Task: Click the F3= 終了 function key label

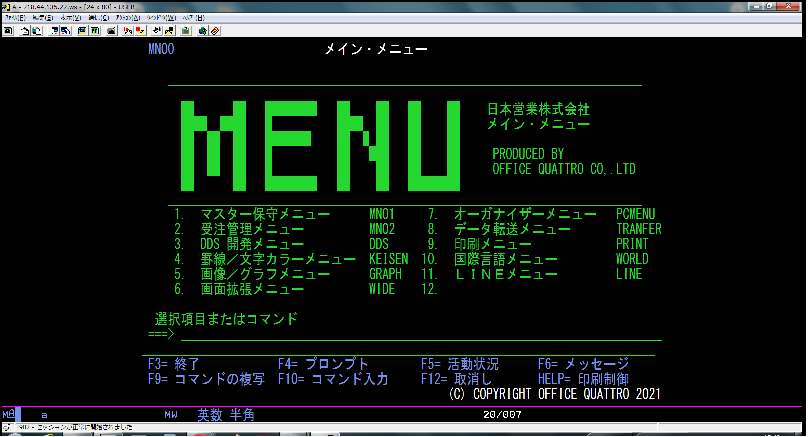Action: coord(174,364)
